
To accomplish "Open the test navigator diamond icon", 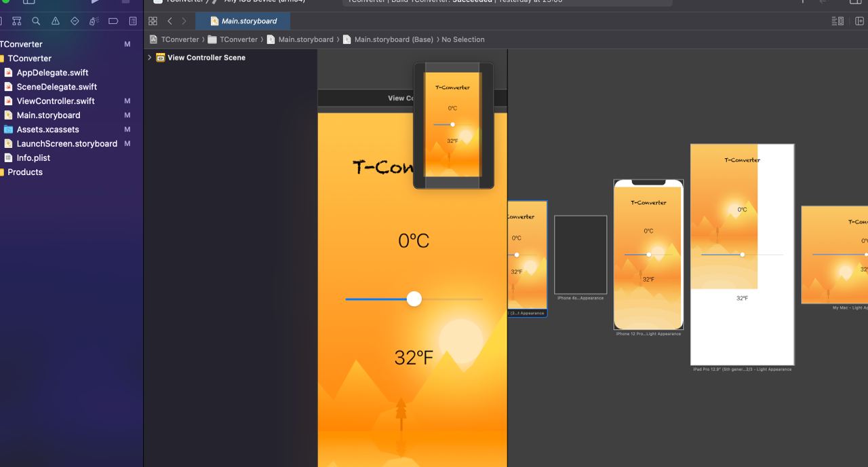I will [x=75, y=21].
